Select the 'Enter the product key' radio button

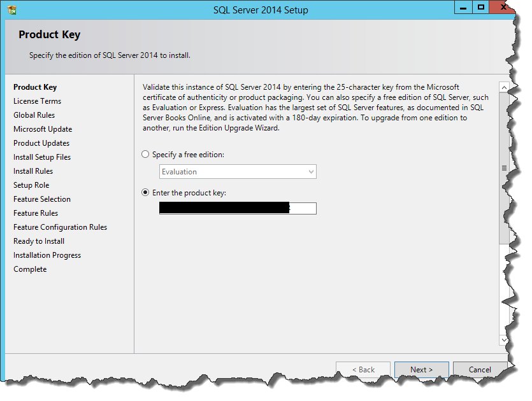pyautogui.click(x=145, y=193)
